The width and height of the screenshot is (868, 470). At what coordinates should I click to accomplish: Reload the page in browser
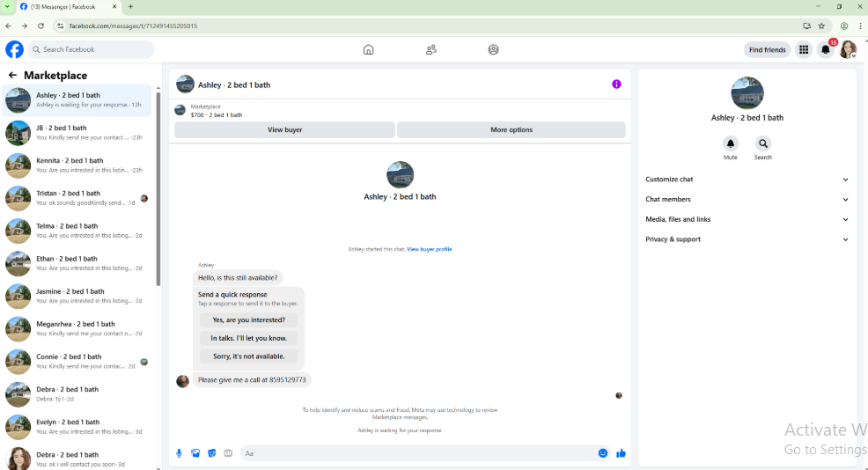pyautogui.click(x=41, y=26)
